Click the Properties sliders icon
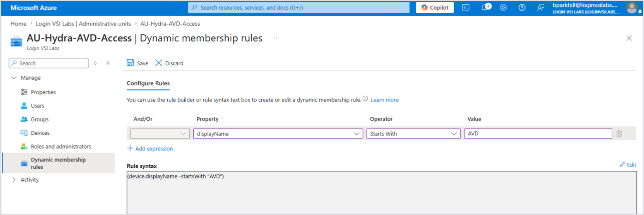 click(x=24, y=92)
